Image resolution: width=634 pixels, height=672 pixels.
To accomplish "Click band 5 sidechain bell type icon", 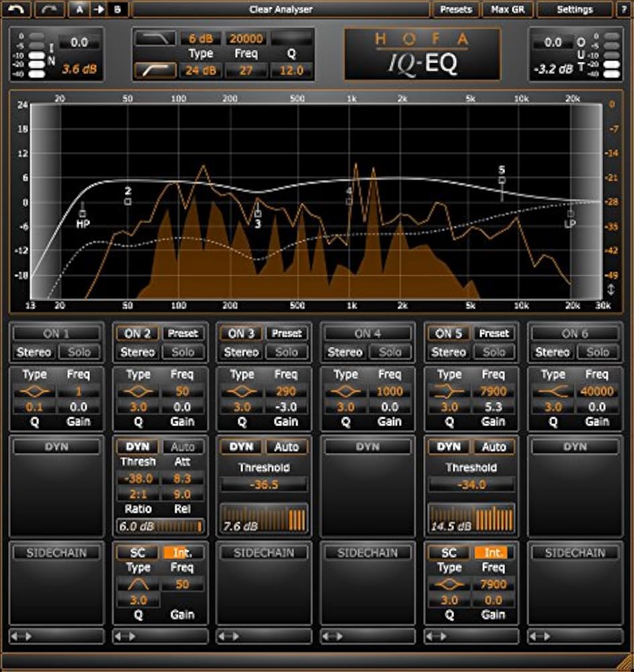I will (x=449, y=584).
